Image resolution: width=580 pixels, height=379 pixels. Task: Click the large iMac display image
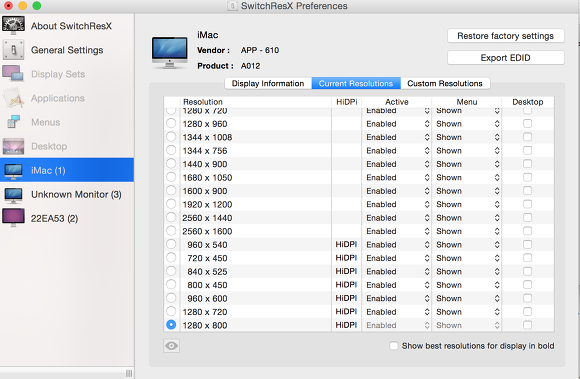pos(170,52)
